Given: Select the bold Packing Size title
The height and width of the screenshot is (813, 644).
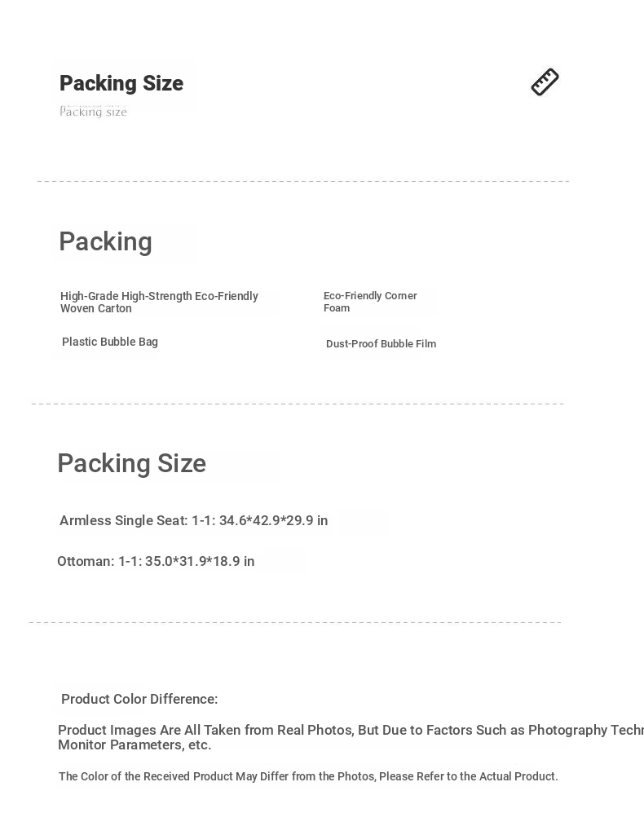Looking at the screenshot, I should (x=121, y=83).
